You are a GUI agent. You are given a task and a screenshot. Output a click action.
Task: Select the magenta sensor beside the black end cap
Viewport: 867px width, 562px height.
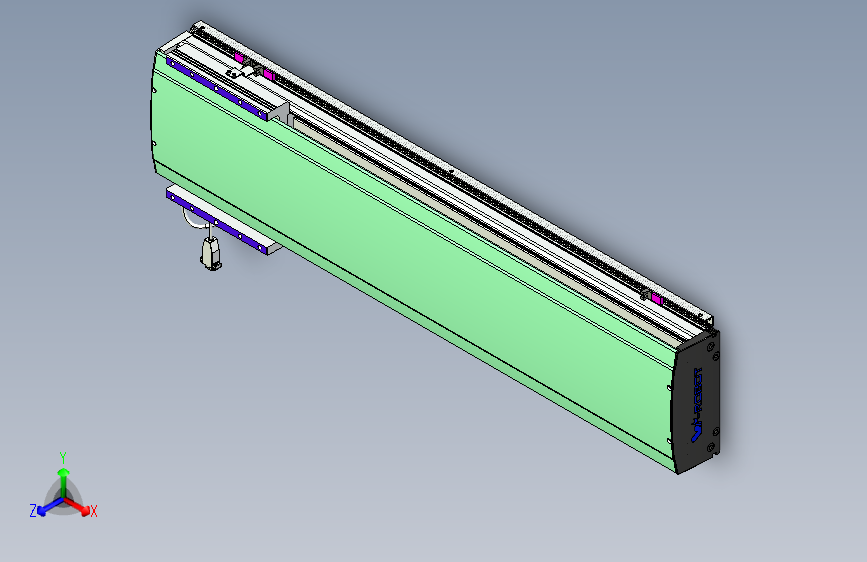click(x=657, y=299)
